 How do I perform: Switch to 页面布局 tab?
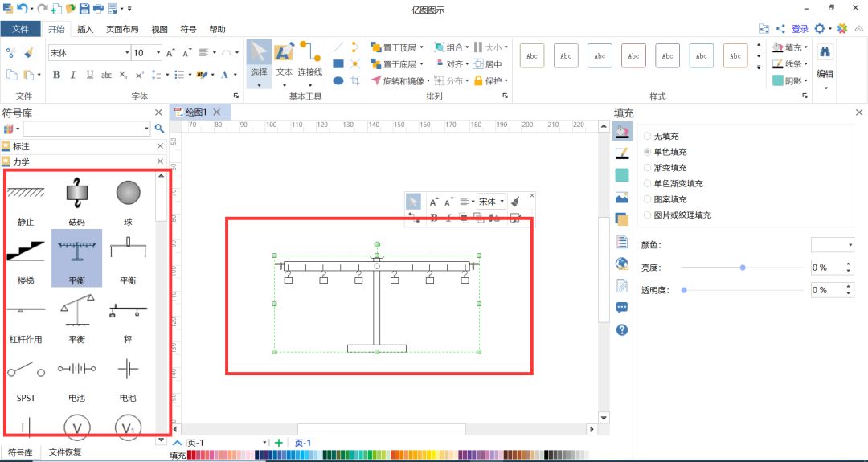(122, 30)
